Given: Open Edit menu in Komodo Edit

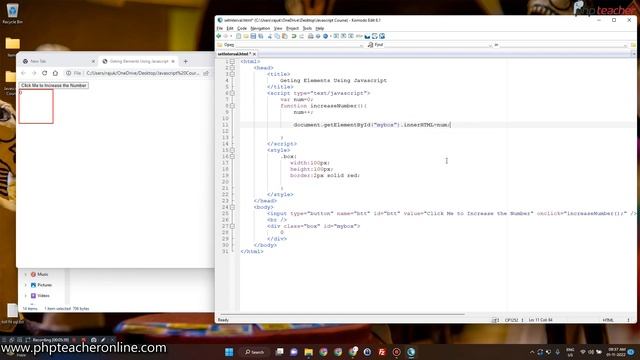Looking at the screenshot, I should pyautogui.click(x=230, y=29).
